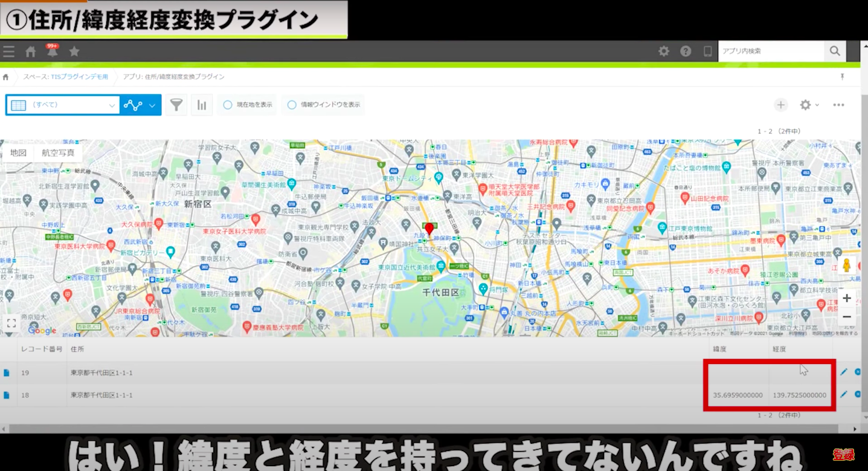Click the notifications bell icon
The image size is (868, 471).
pos(53,51)
